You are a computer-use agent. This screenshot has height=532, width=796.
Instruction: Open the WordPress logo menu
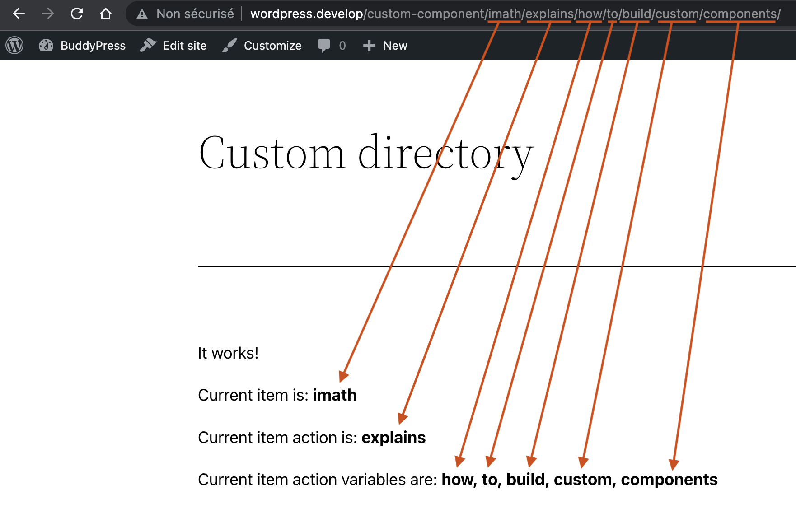(x=14, y=46)
